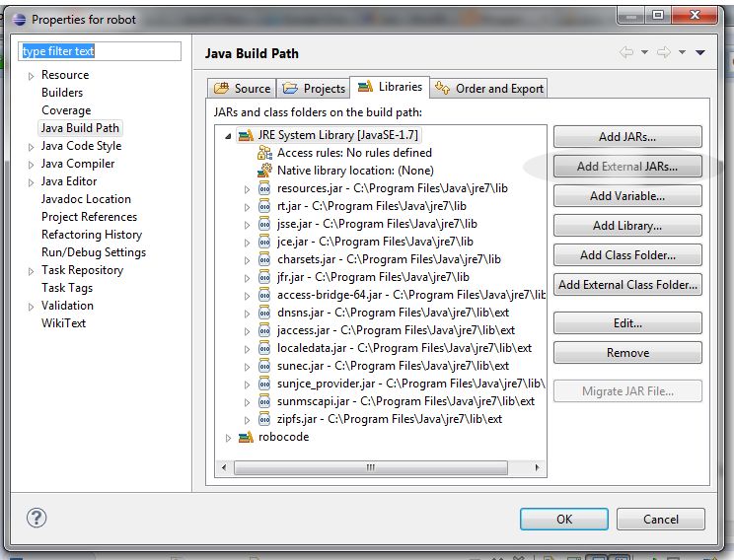Click Add External JARs... button

click(x=627, y=166)
